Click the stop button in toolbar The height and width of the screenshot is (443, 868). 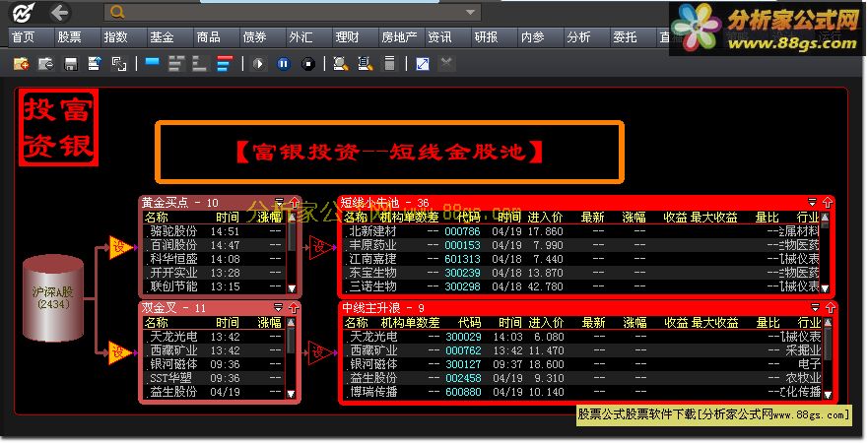tap(308, 64)
